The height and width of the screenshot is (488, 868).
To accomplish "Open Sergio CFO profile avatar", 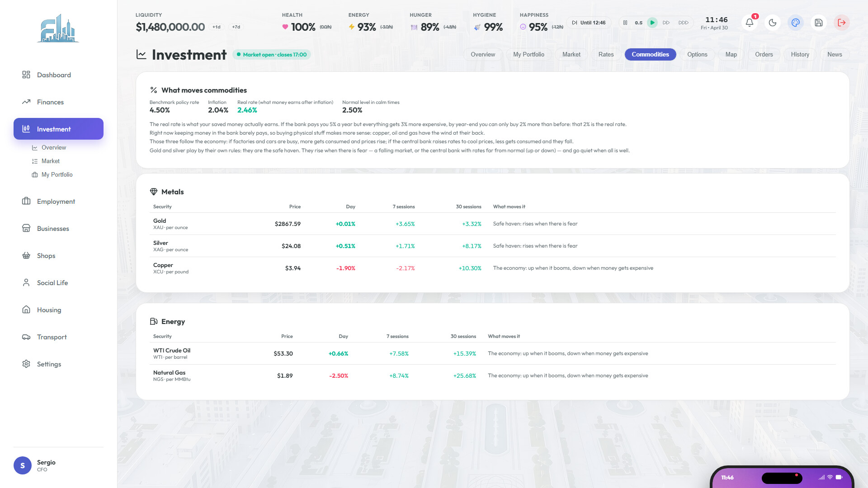I will point(23,465).
